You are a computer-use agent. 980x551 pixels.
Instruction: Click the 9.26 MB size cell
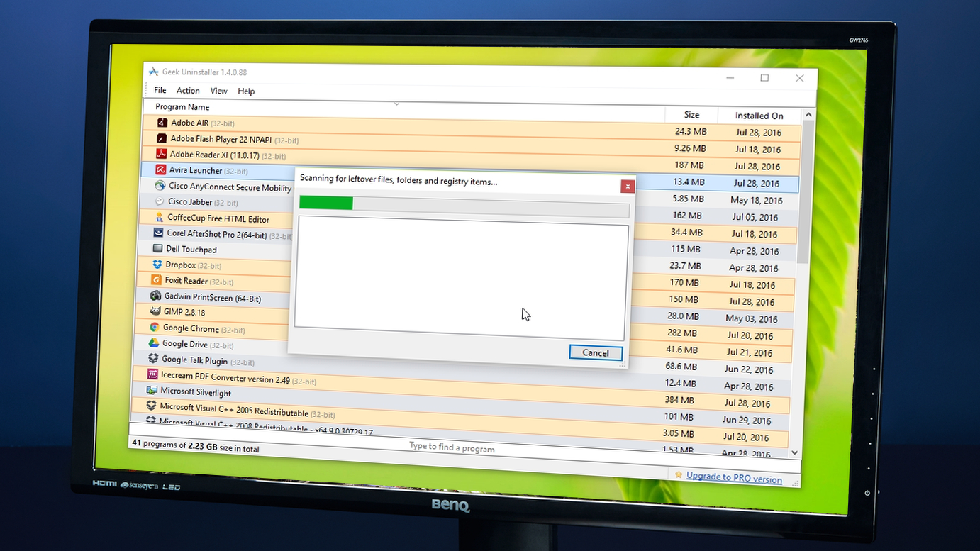690,148
